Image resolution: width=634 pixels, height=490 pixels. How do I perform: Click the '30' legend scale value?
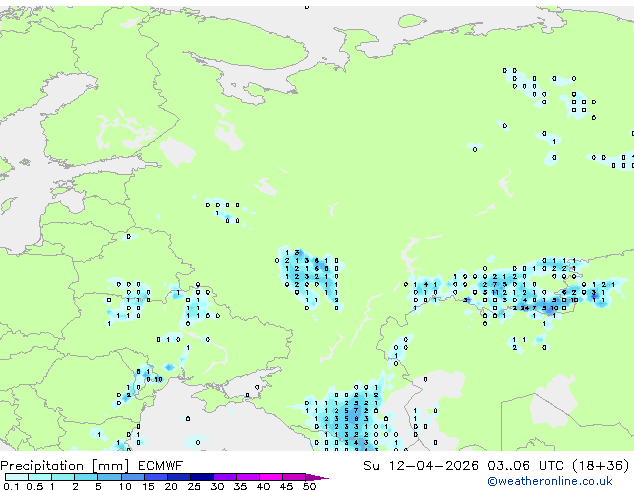217,486
